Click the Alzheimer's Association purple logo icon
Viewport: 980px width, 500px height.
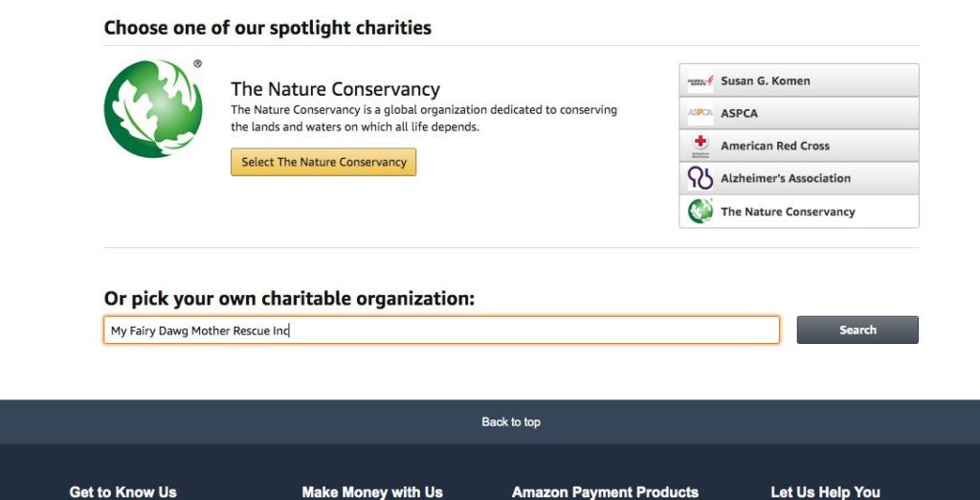[x=700, y=178]
